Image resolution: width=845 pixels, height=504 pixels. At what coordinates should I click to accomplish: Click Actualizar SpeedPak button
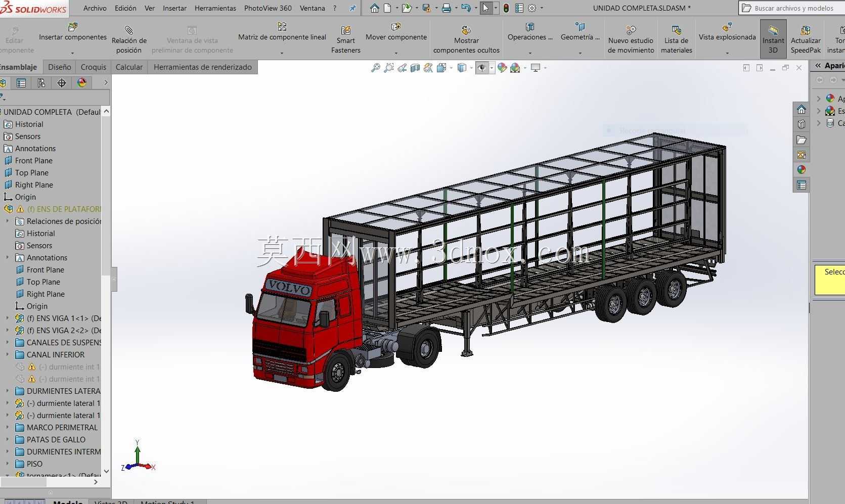click(x=806, y=39)
